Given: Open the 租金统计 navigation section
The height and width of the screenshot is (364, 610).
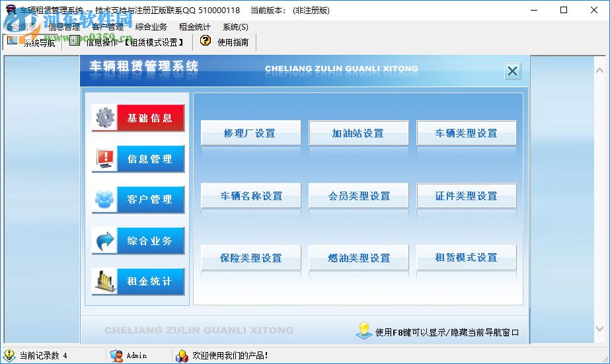Looking at the screenshot, I should (138, 281).
